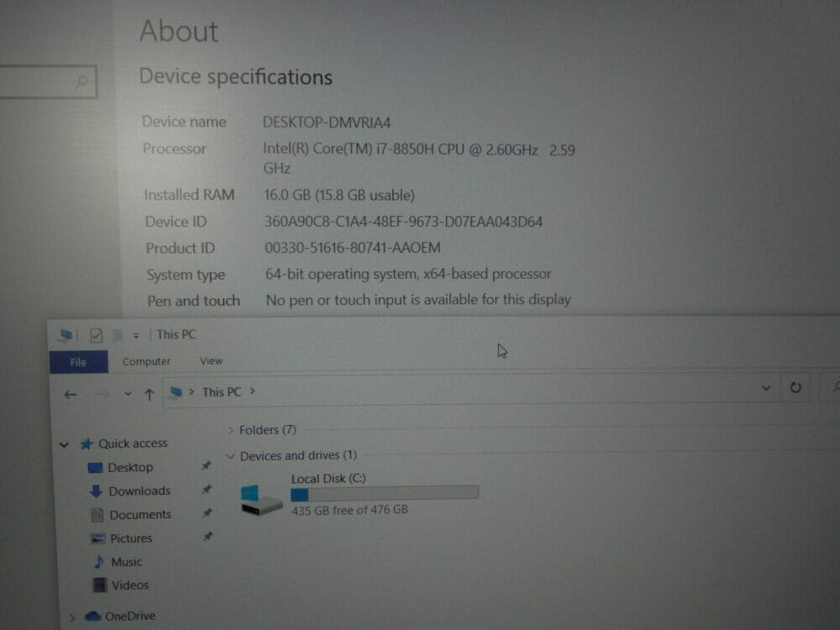Click the pin icon beside Documents
840x630 pixels.
(x=207, y=512)
